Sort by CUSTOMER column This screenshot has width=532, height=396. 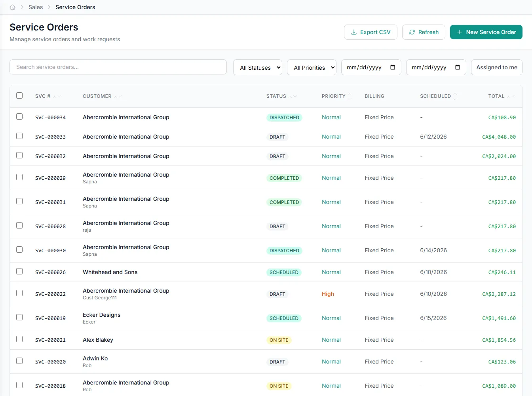tap(102, 96)
